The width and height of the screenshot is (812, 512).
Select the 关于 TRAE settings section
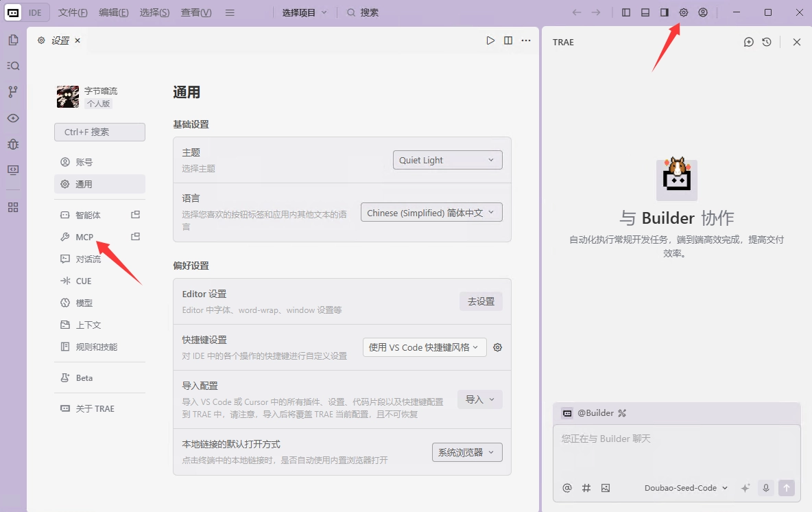[99, 408]
